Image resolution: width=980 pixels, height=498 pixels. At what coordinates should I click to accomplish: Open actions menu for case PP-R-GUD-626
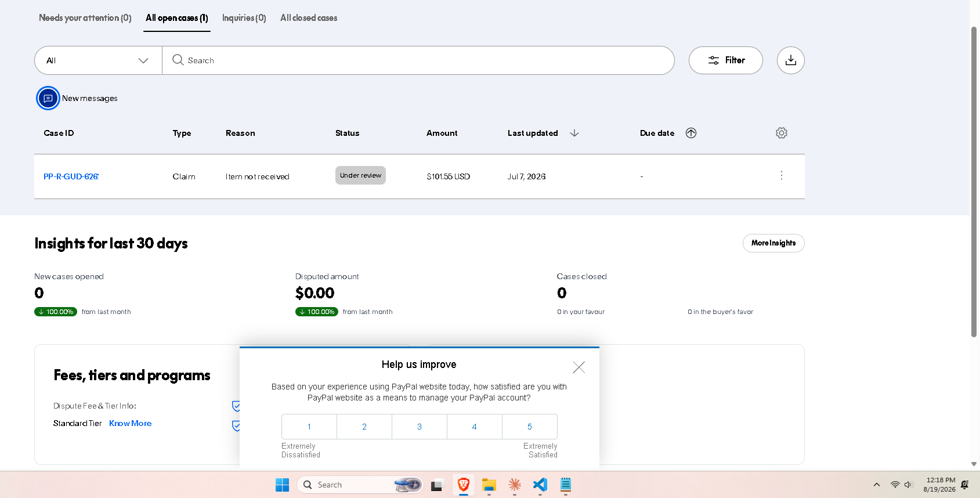tap(782, 175)
